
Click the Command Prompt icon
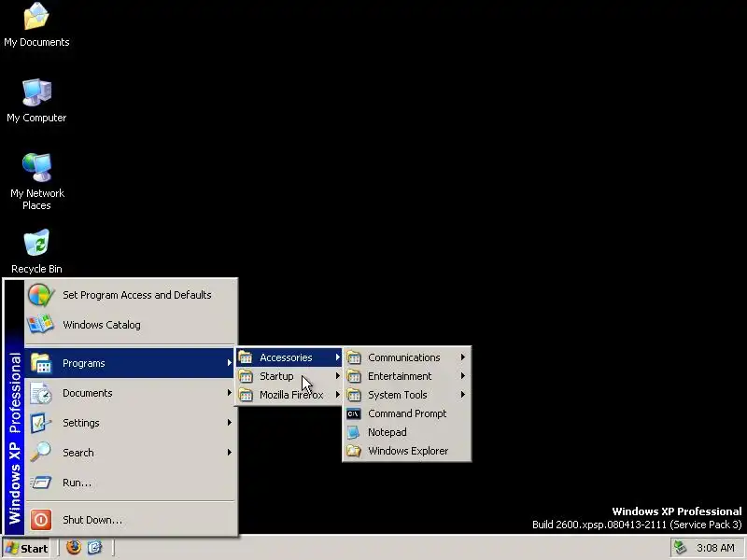click(x=354, y=413)
